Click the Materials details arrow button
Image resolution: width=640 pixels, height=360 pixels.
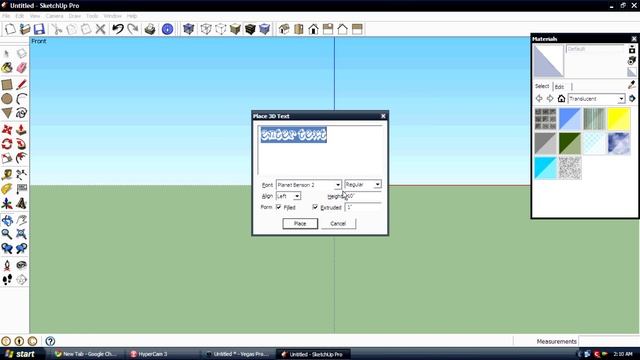632,98
